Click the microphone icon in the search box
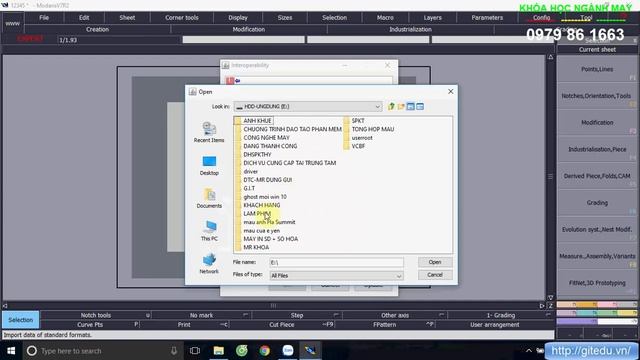Image resolution: width=640 pixels, height=360 pixels. coord(174,351)
